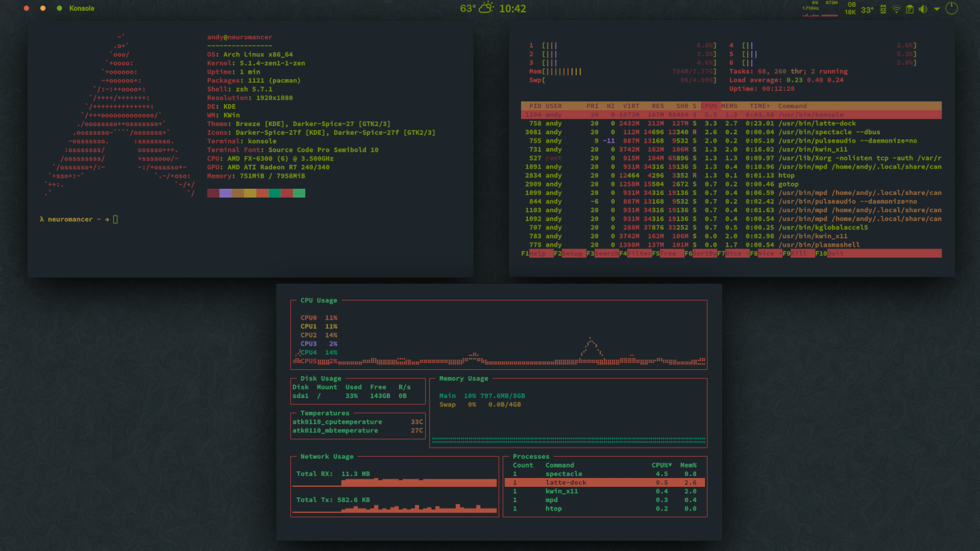Click the red window dot beside Konsole title
Image resolution: width=980 pixels, height=551 pixels.
(x=26, y=8)
